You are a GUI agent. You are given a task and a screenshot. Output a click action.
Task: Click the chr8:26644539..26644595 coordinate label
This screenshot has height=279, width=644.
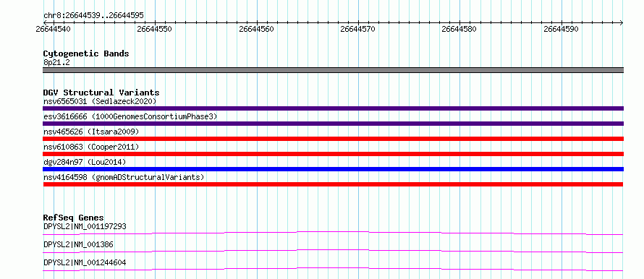(93, 16)
